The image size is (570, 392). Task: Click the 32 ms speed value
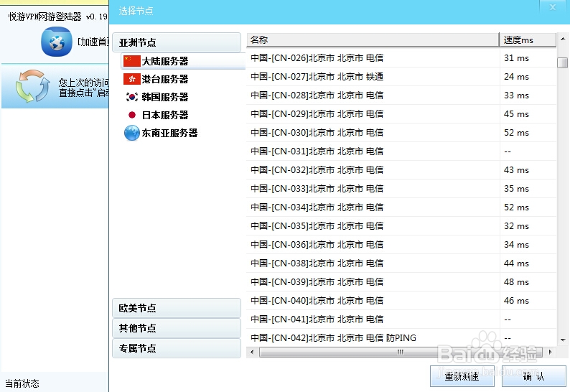pyautogui.click(x=516, y=226)
